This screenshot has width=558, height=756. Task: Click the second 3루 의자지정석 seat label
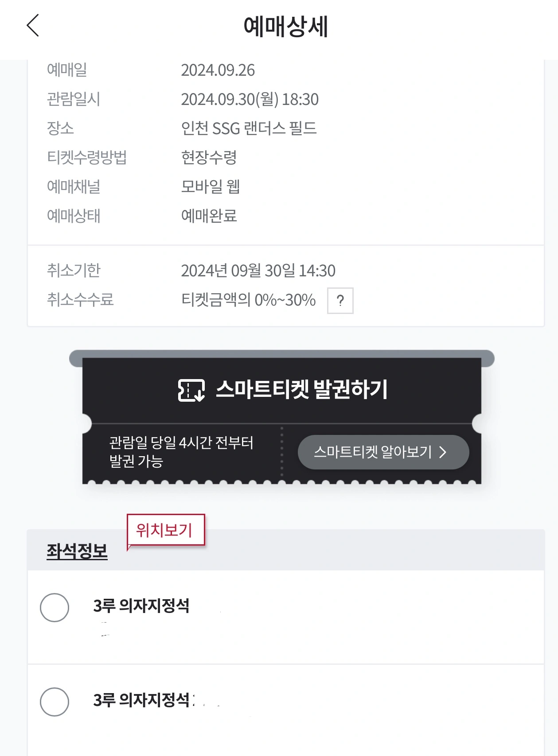click(141, 700)
